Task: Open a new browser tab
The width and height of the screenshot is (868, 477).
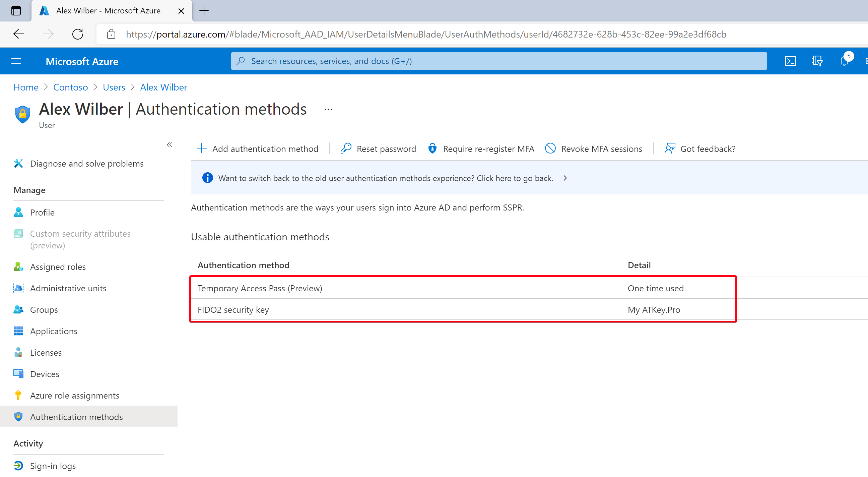Action: 204,10
